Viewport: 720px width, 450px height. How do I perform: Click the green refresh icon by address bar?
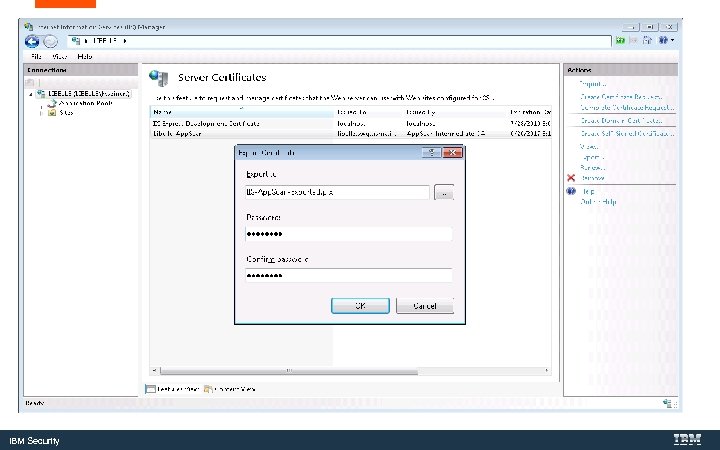pyautogui.click(x=620, y=40)
